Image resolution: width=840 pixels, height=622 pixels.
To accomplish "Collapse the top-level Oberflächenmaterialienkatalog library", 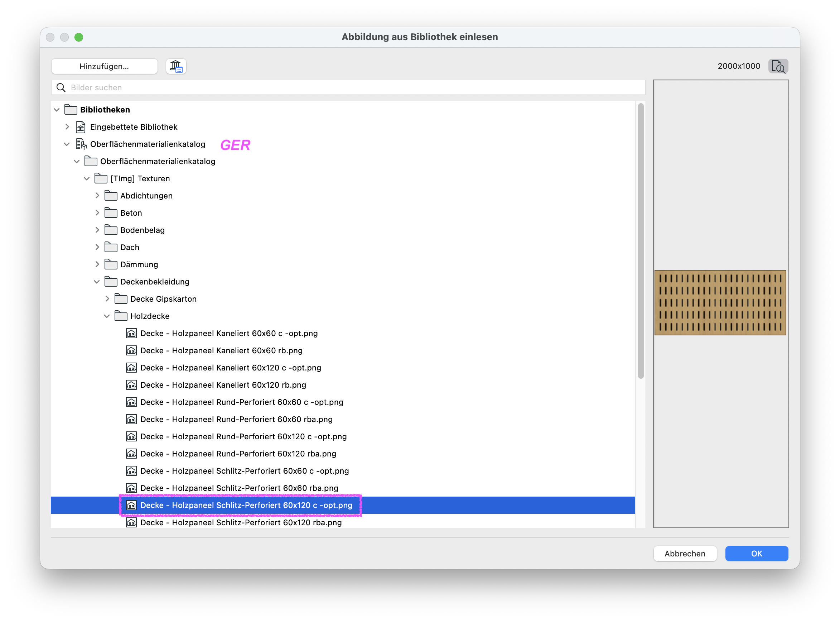I will coord(67,144).
